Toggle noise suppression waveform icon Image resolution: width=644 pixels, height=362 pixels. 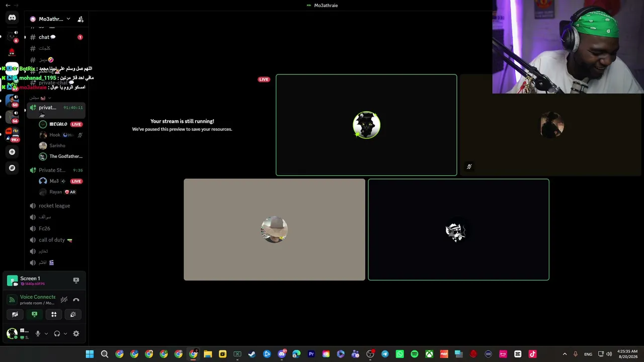coord(64,300)
